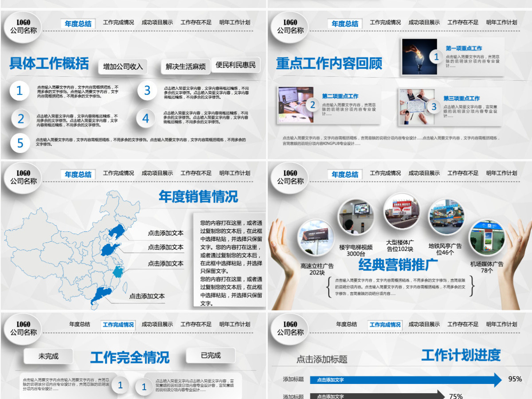
Task: Select the laptop desk picture beside 第二项重点工作
Action: click(x=296, y=105)
